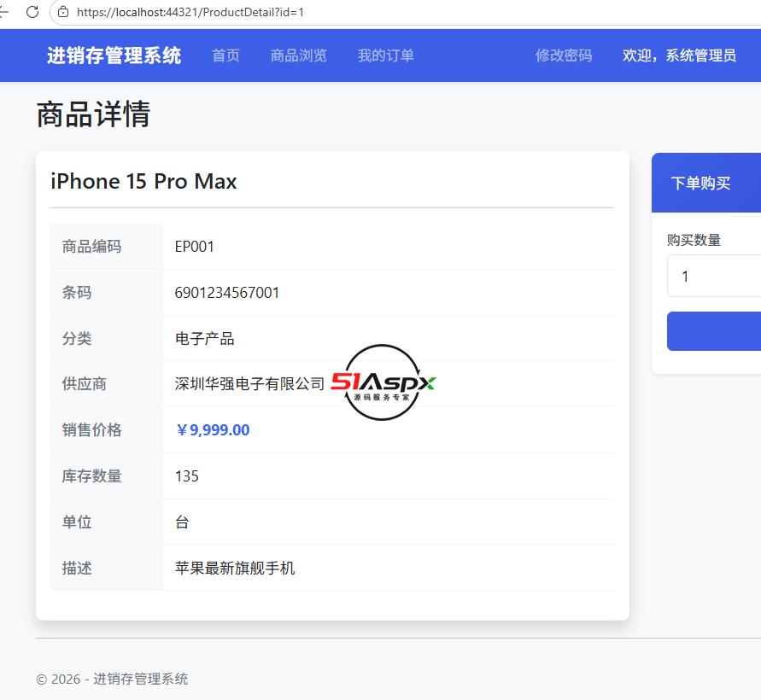Go to the 商品浏览 nav item
Image resolution: width=761 pixels, height=700 pixels.
click(299, 55)
